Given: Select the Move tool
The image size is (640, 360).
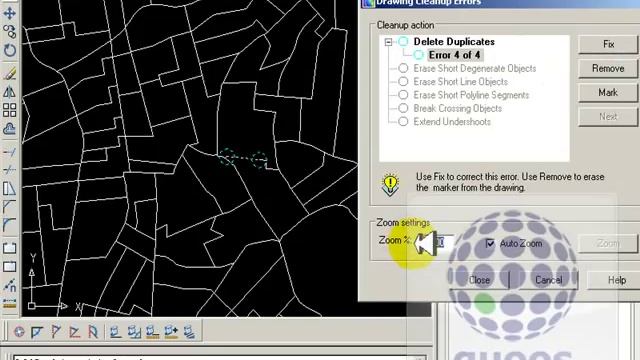Looking at the screenshot, I should pos(9,13).
